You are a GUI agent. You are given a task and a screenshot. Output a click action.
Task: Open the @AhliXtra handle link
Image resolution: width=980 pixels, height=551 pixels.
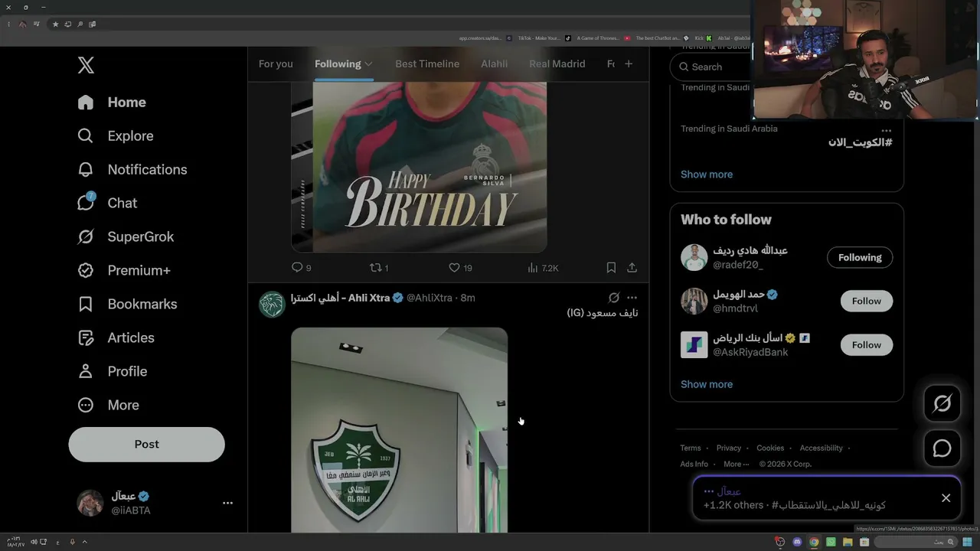(430, 298)
